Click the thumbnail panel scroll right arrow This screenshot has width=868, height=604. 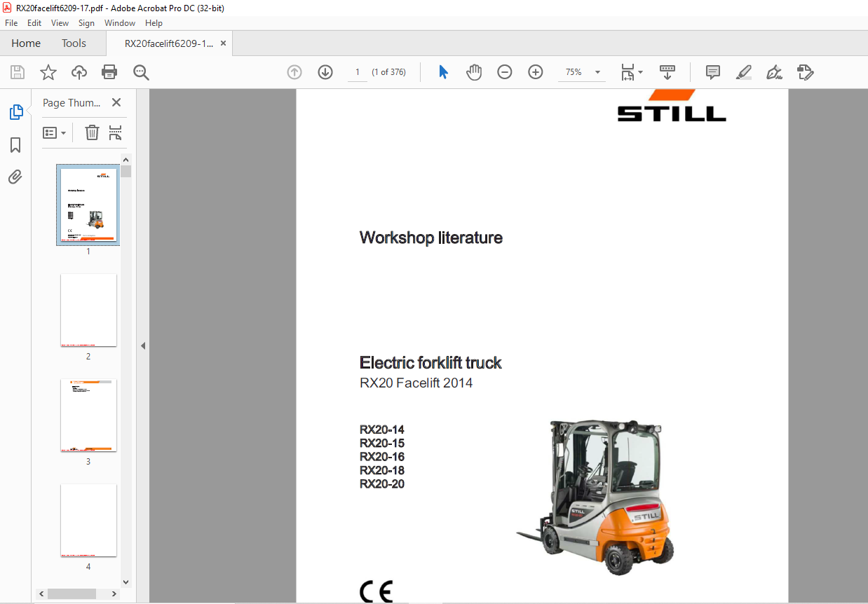click(115, 594)
